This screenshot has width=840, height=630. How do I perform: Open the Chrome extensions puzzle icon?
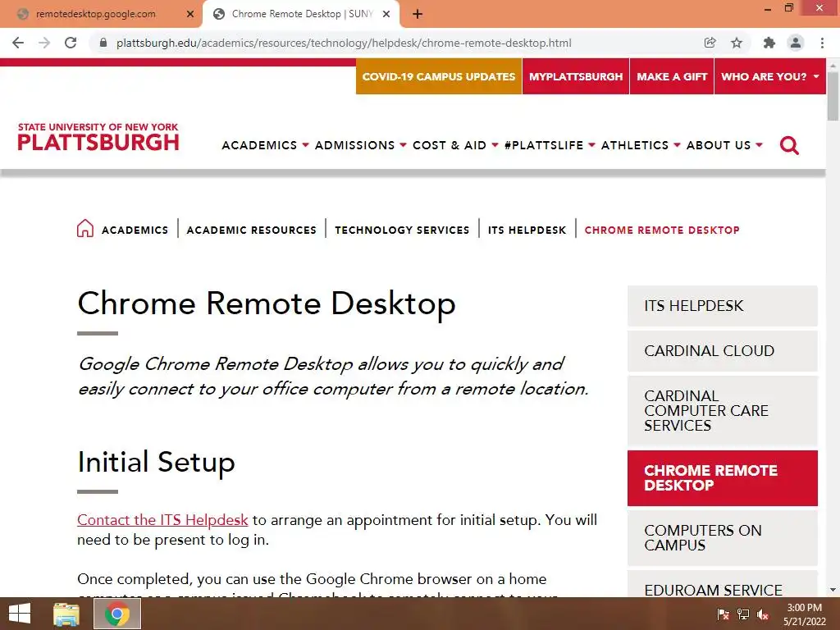point(769,43)
